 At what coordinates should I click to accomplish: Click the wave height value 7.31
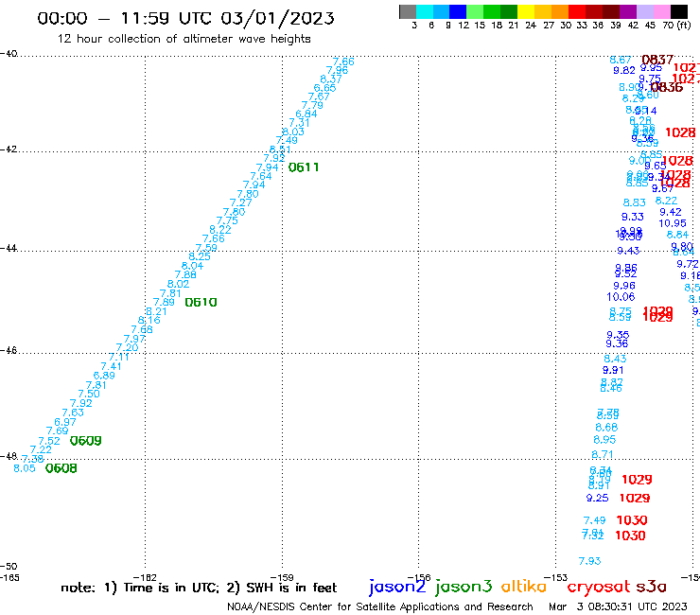coord(299,123)
